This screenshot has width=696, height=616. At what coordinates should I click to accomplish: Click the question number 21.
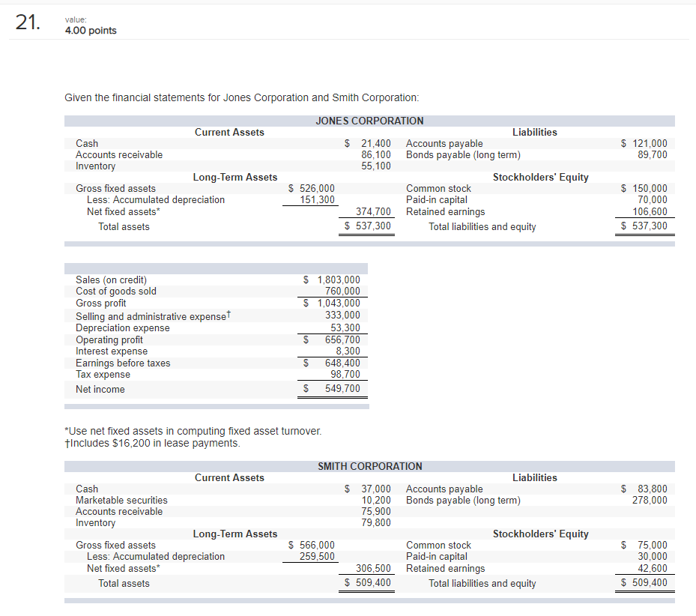tap(28, 22)
